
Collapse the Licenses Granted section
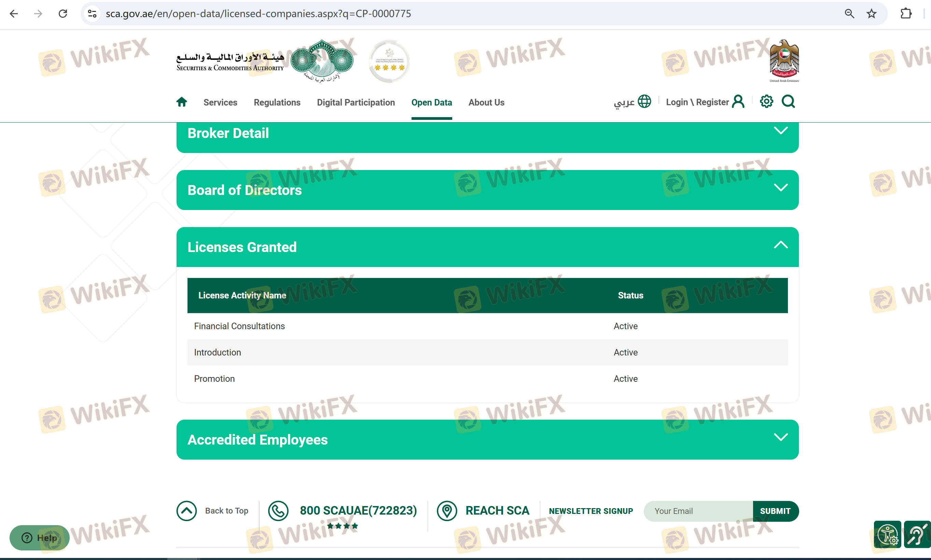tap(780, 245)
